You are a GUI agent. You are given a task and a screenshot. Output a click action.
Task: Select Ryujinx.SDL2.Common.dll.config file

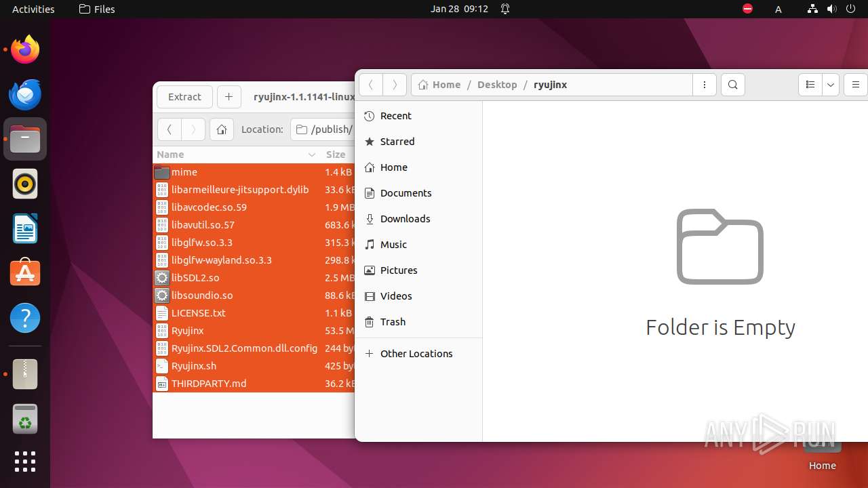pos(254,348)
